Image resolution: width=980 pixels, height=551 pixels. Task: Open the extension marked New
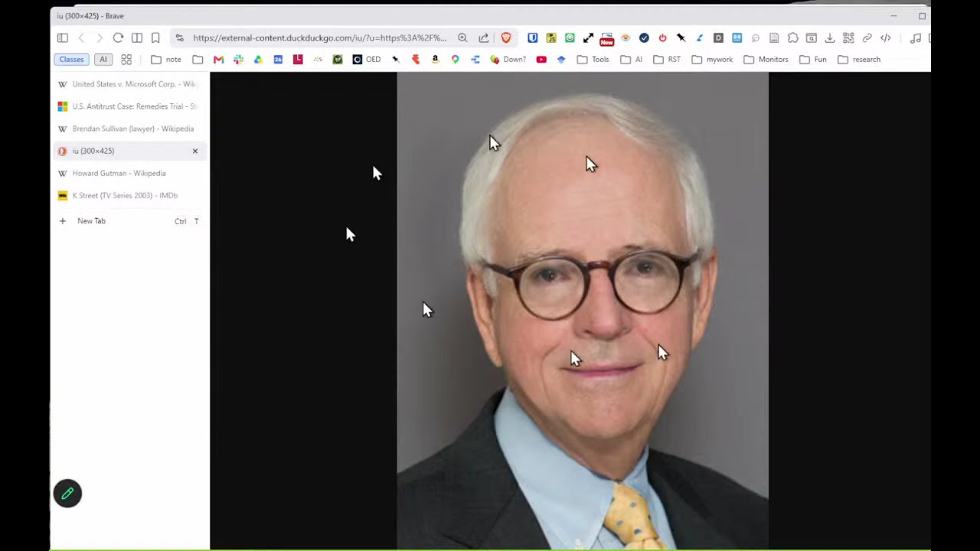(x=606, y=38)
